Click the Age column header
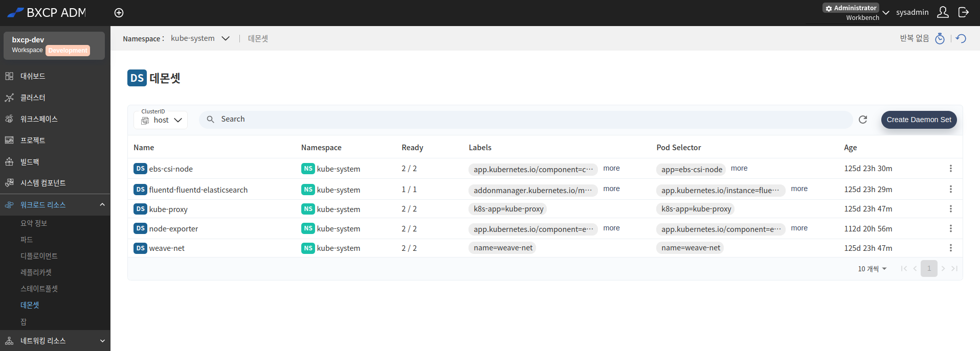Viewport: 980px width, 351px height. pos(850,148)
